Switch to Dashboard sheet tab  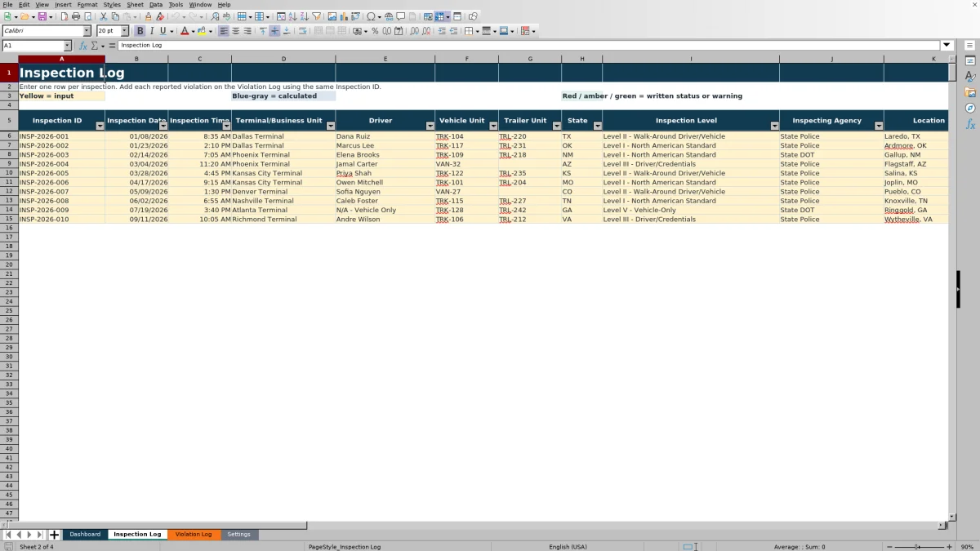(x=85, y=535)
